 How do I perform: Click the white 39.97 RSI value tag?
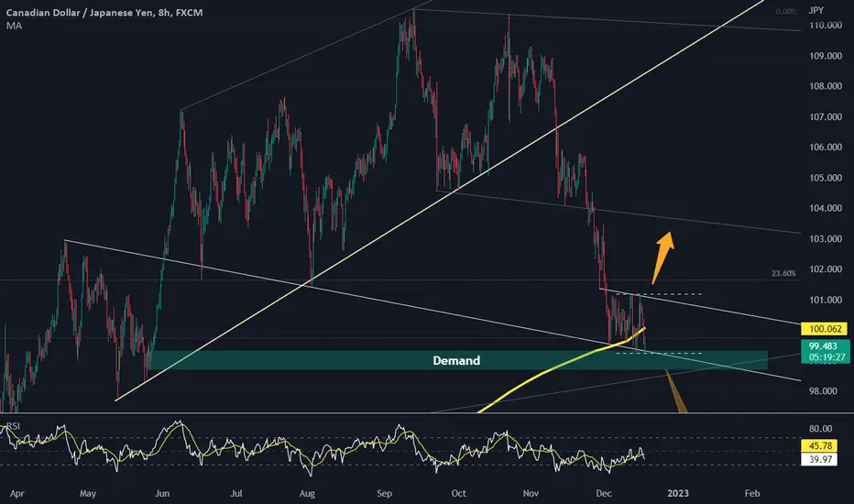(820, 459)
